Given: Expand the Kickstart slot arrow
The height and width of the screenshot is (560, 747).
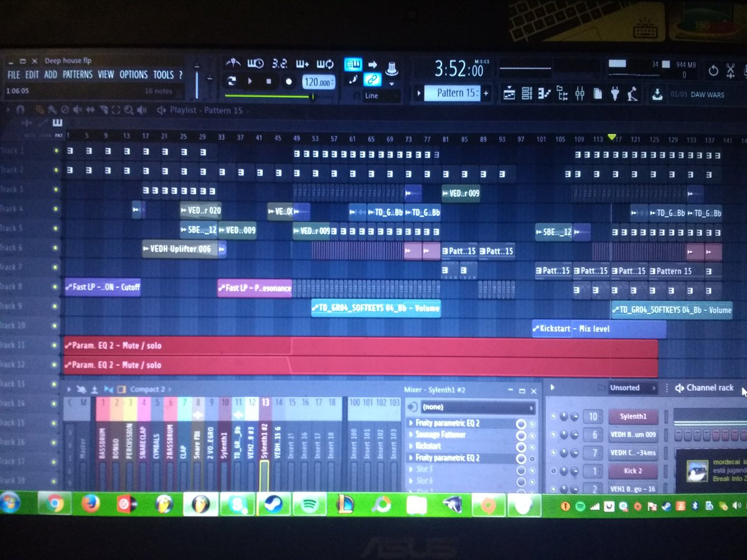Looking at the screenshot, I should pyautogui.click(x=410, y=446).
